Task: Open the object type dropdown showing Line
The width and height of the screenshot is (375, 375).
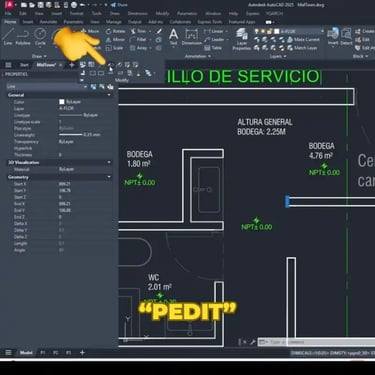Action: click(47, 87)
